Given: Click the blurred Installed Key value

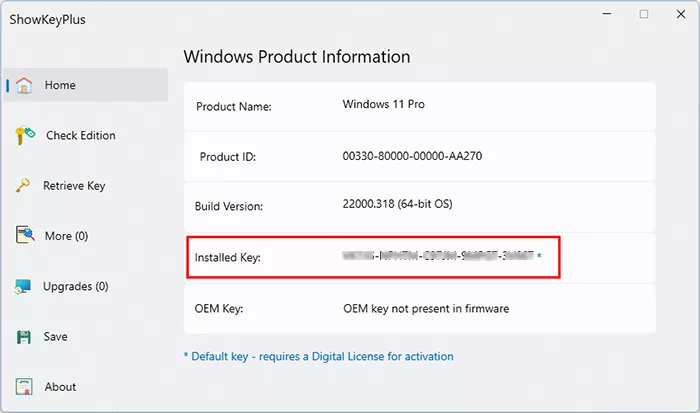Looking at the screenshot, I should pos(438,257).
